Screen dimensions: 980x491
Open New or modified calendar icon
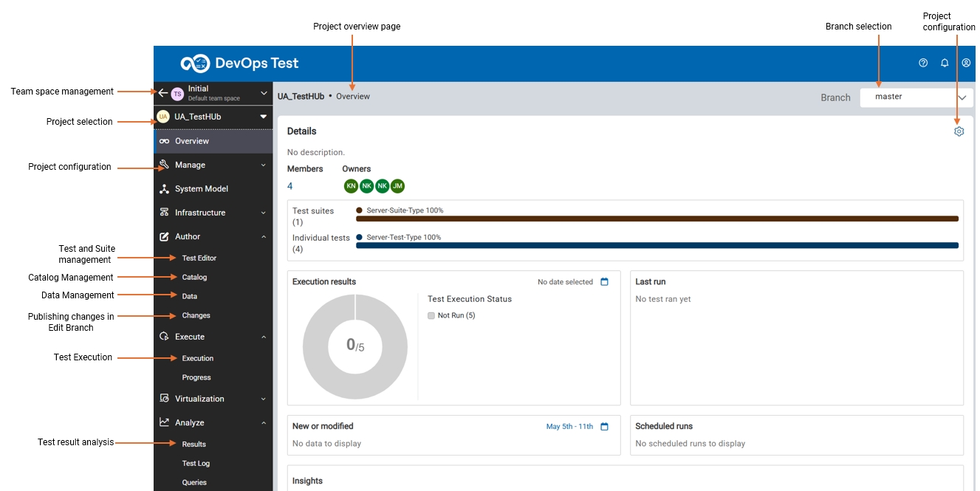(x=604, y=427)
